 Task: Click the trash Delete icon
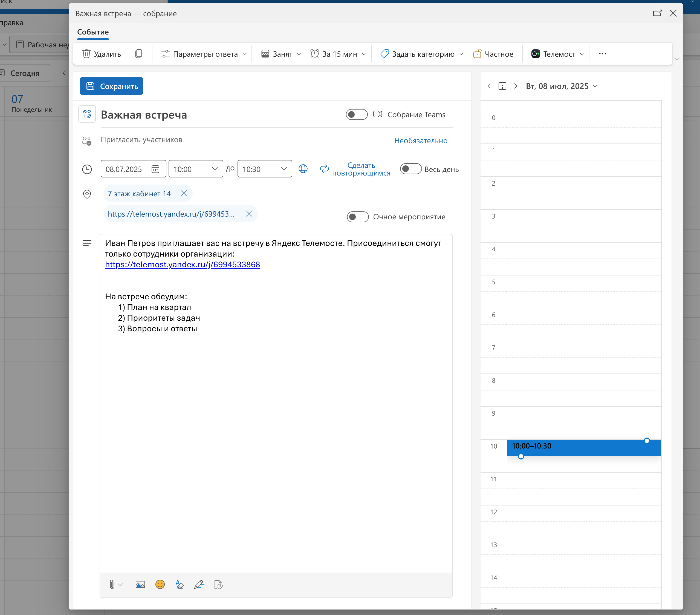[x=87, y=54]
